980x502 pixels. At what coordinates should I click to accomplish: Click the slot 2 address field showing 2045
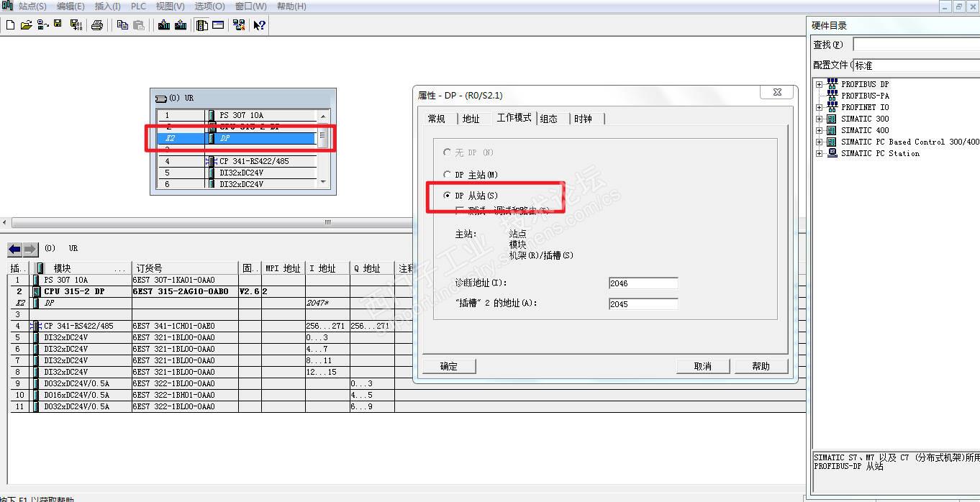[643, 304]
